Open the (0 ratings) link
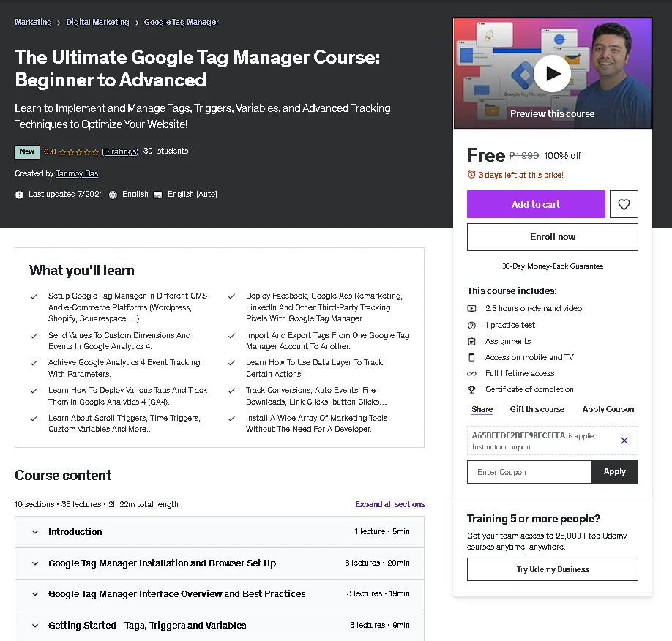This screenshot has height=641, width=672. click(x=120, y=151)
